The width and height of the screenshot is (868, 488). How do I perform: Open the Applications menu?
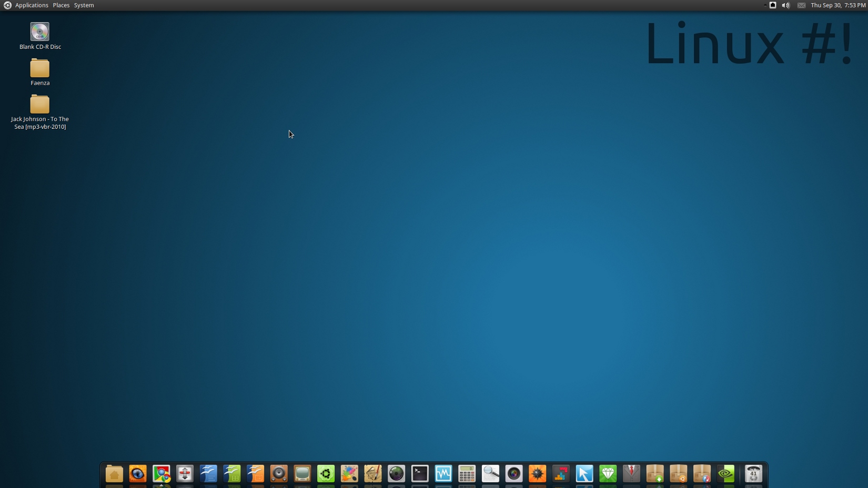point(32,5)
